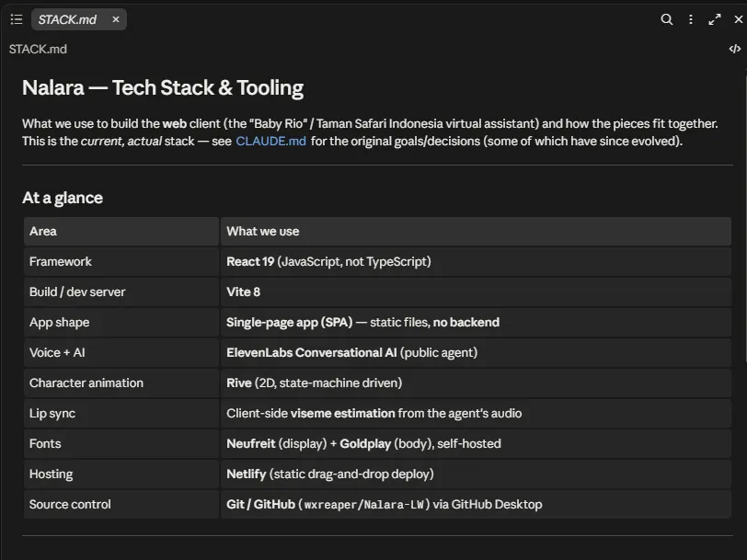Select the 'Character animation' cell
This screenshot has height=560, width=747.
click(x=121, y=383)
